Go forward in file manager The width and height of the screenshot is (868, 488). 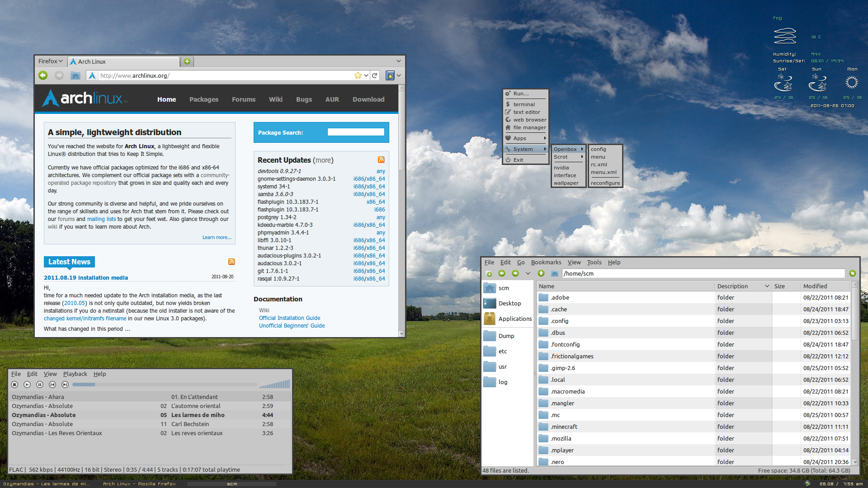tap(515, 273)
